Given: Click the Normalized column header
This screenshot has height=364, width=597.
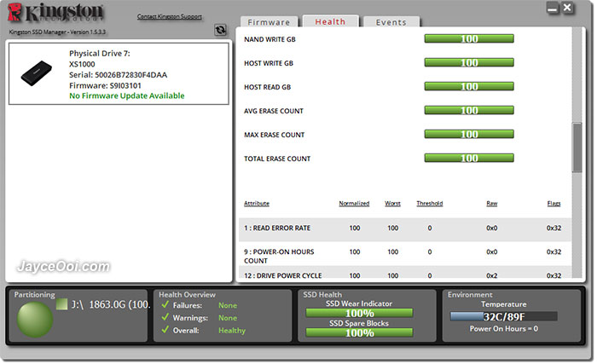Looking at the screenshot, I should [x=354, y=204].
